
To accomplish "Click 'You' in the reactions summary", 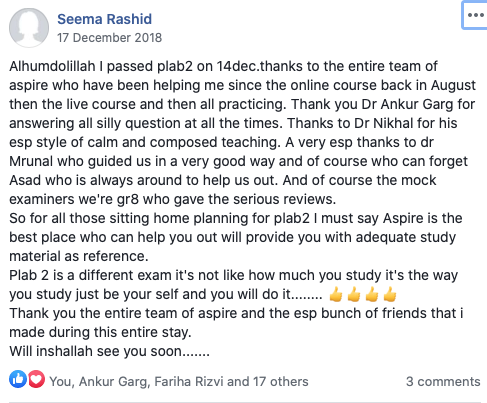I will 61,382.
